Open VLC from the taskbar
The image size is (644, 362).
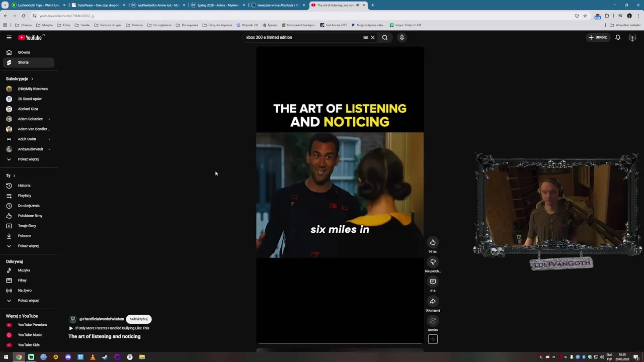pyautogui.click(x=93, y=357)
